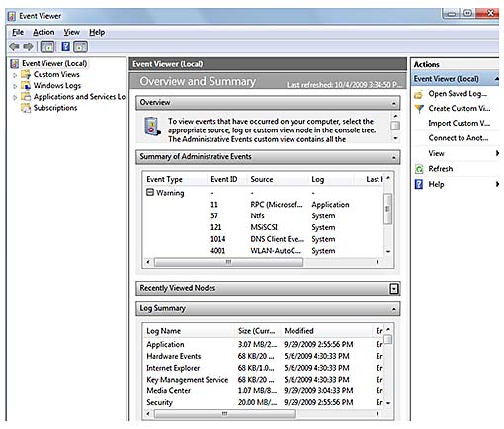Select Subscriptions in the console tree

coord(55,108)
